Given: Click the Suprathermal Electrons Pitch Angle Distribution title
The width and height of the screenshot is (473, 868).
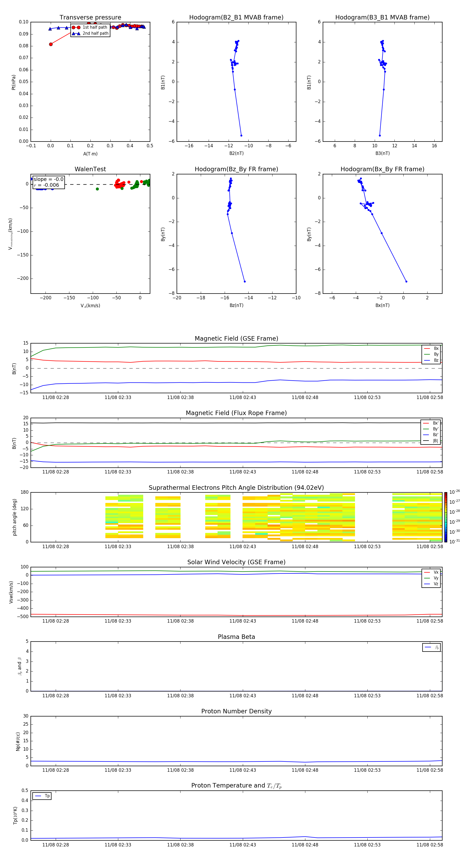Looking at the screenshot, I should point(236,488).
